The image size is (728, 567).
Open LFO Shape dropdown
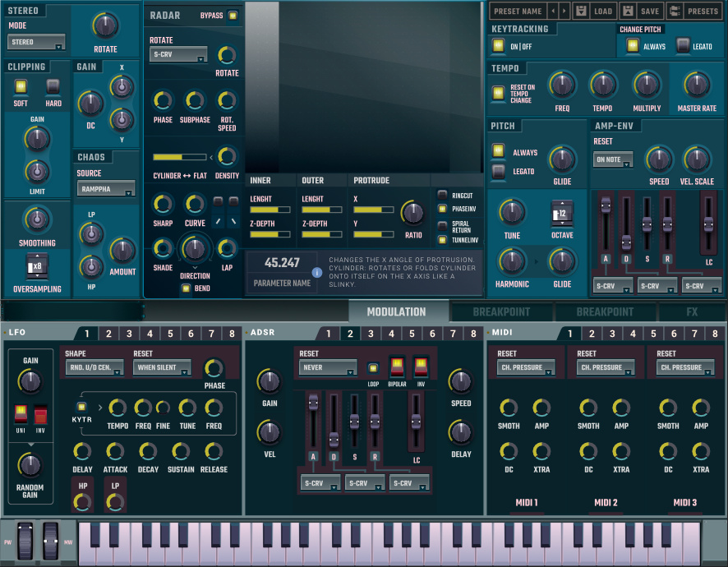pyautogui.click(x=94, y=367)
